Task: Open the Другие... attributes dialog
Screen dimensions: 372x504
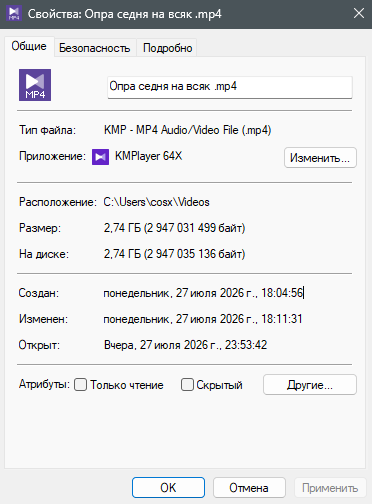Action: pos(310,385)
